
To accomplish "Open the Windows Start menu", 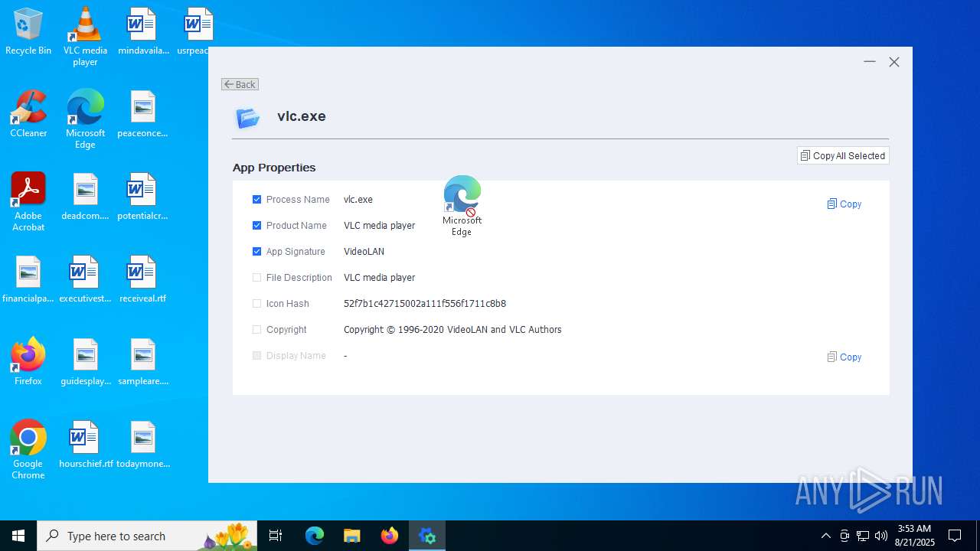I will click(x=18, y=536).
